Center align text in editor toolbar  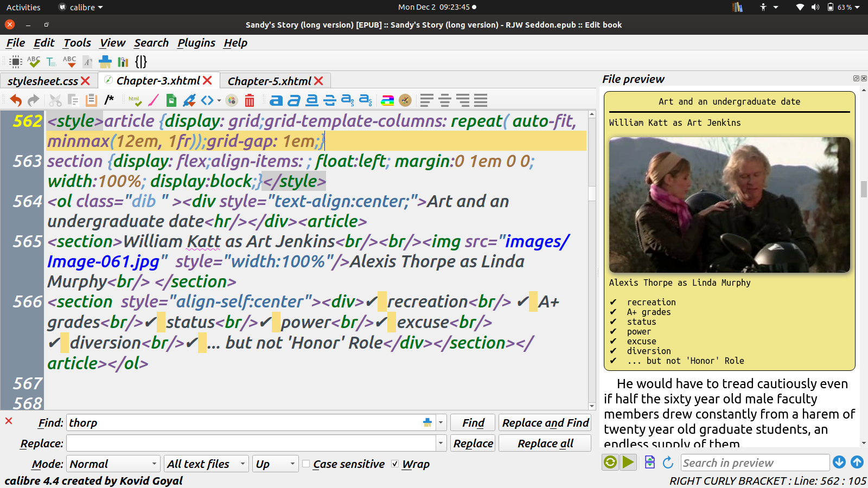(x=445, y=100)
